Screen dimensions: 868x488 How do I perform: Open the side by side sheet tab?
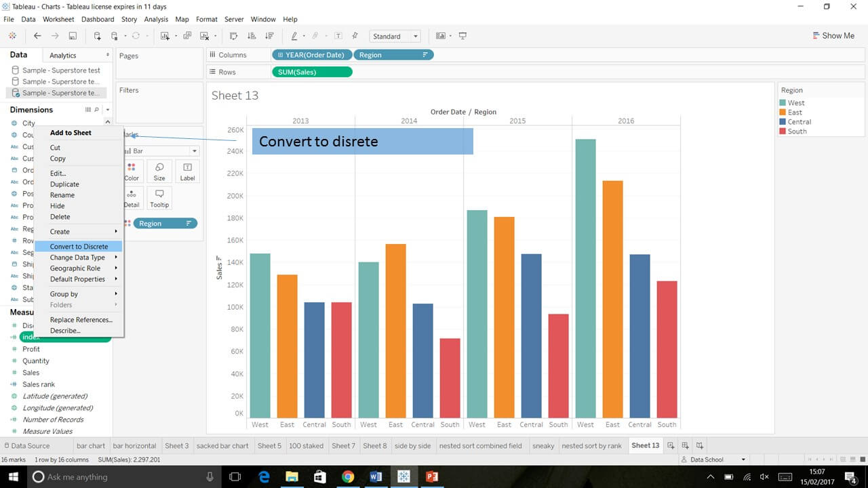[x=412, y=445]
